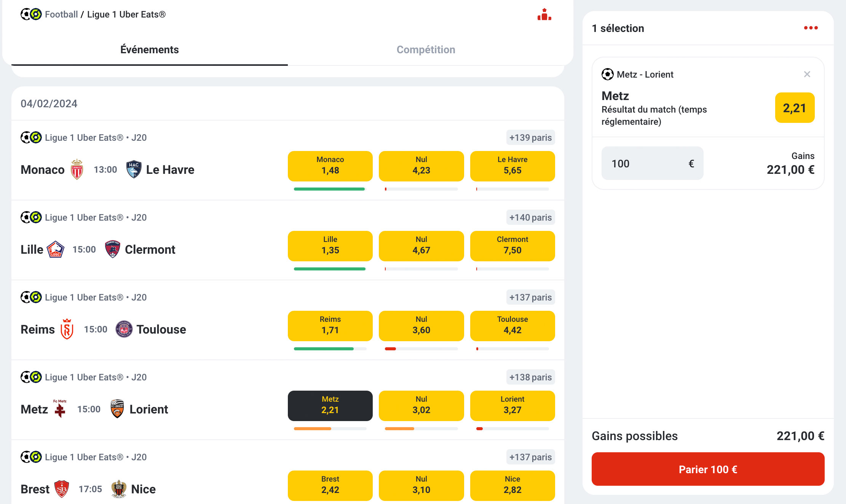
Task: Open Ligue 1 Uber Eats breadcrumb link
Action: pyautogui.click(x=126, y=14)
